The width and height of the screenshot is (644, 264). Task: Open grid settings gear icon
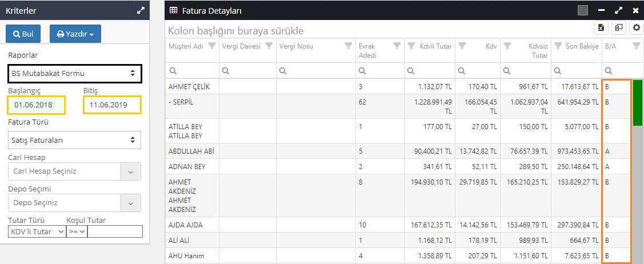click(x=636, y=28)
